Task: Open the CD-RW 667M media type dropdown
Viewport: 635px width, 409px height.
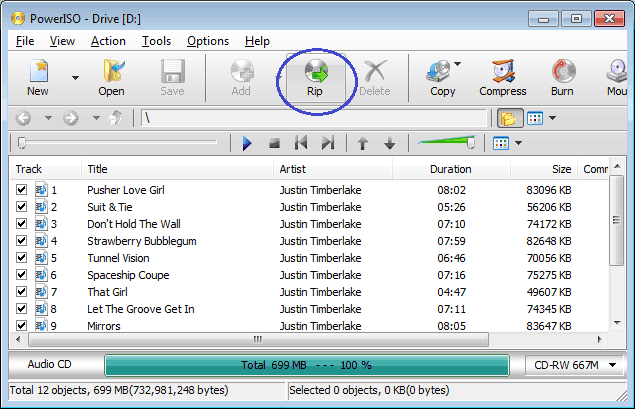Action: (574, 365)
